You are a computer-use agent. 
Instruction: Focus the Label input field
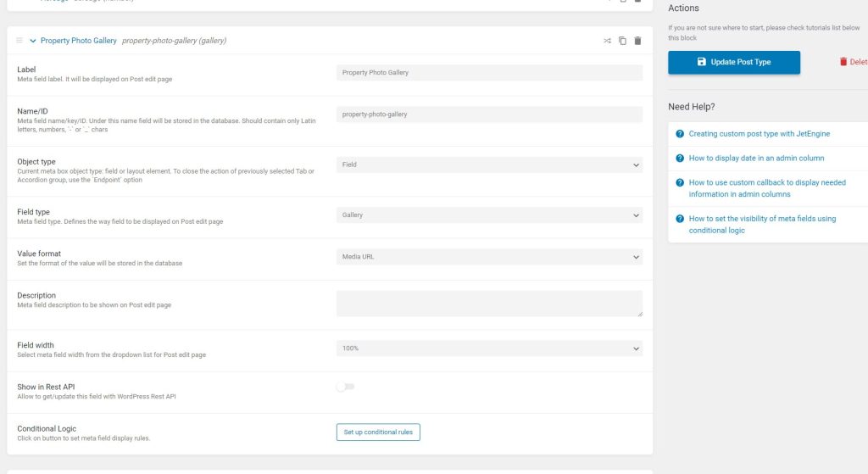click(489, 73)
